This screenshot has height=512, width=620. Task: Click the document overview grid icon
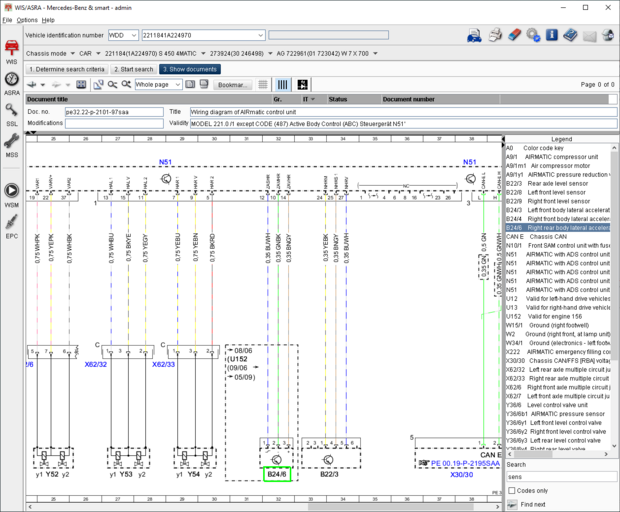click(81, 85)
